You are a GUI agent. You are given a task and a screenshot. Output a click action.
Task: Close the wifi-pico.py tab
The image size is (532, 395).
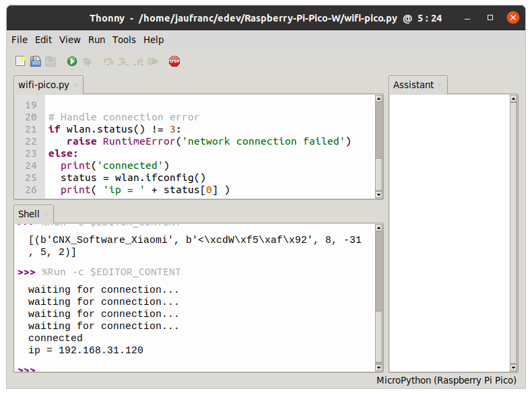tap(75, 85)
